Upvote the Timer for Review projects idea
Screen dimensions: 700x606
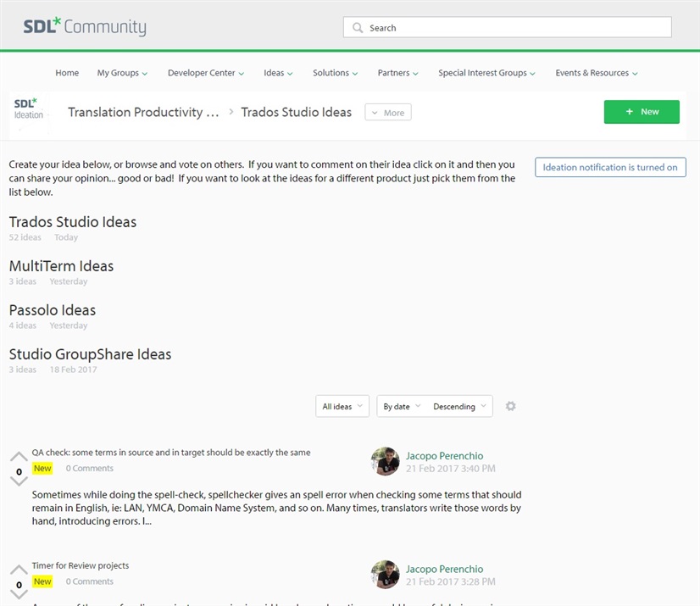[19, 570]
